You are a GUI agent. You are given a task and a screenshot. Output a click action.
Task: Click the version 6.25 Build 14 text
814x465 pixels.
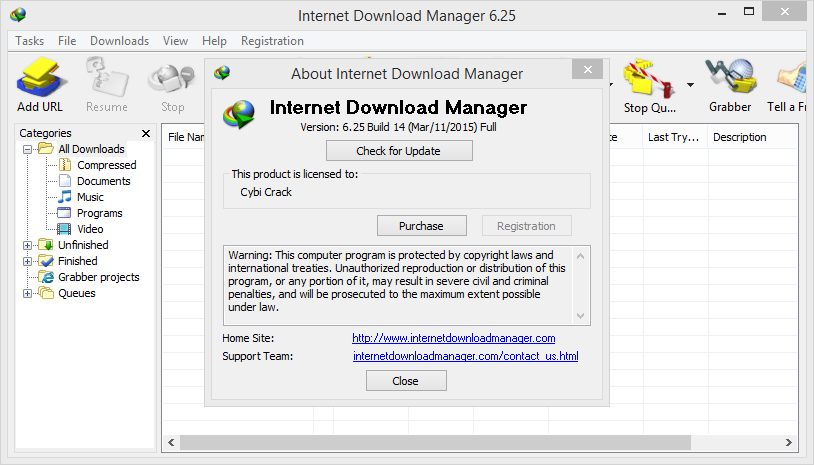tap(398, 127)
